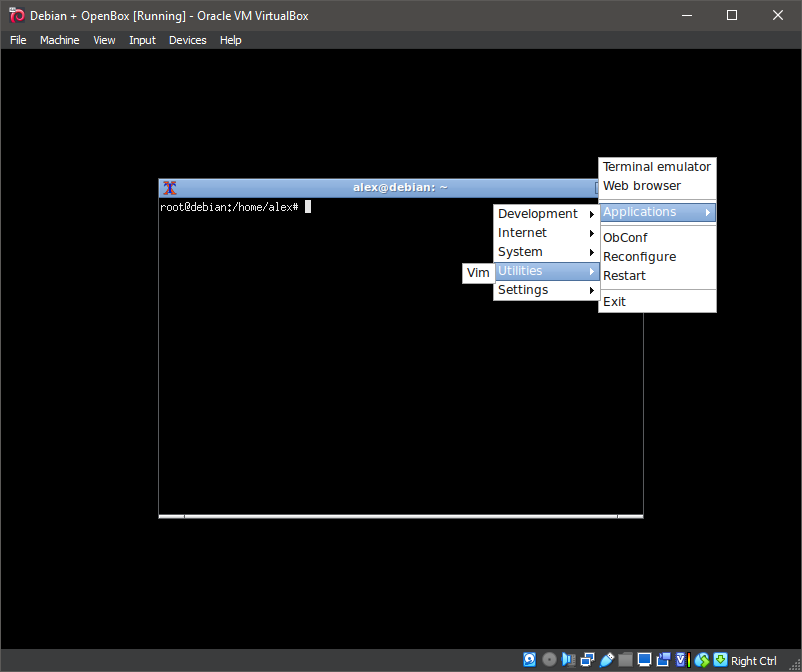This screenshot has width=802, height=672.
Task: Click the optical drives icon in VirtualBox status bar
Action: pos(549,660)
